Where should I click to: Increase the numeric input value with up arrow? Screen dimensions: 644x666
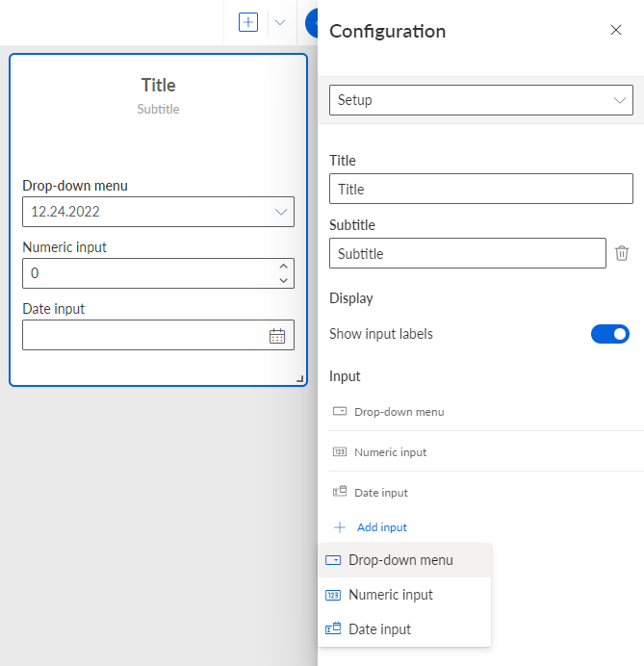pyautogui.click(x=283, y=267)
